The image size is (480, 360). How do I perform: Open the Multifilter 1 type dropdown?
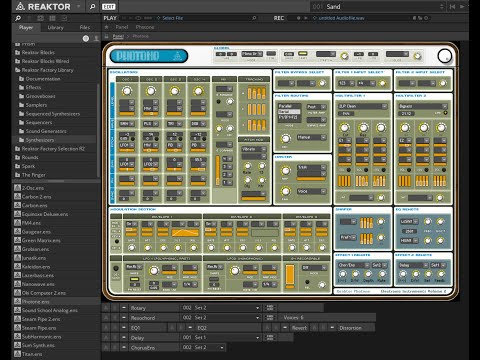pos(362,106)
